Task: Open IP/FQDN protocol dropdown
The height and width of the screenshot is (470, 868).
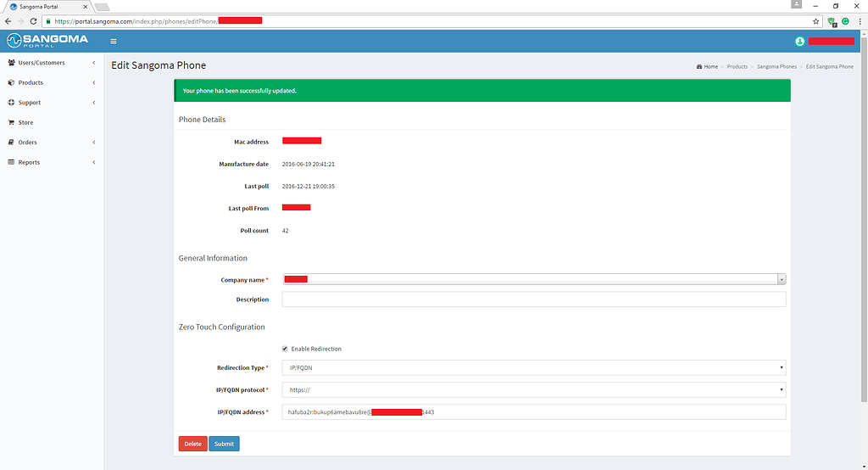Action: click(x=534, y=389)
